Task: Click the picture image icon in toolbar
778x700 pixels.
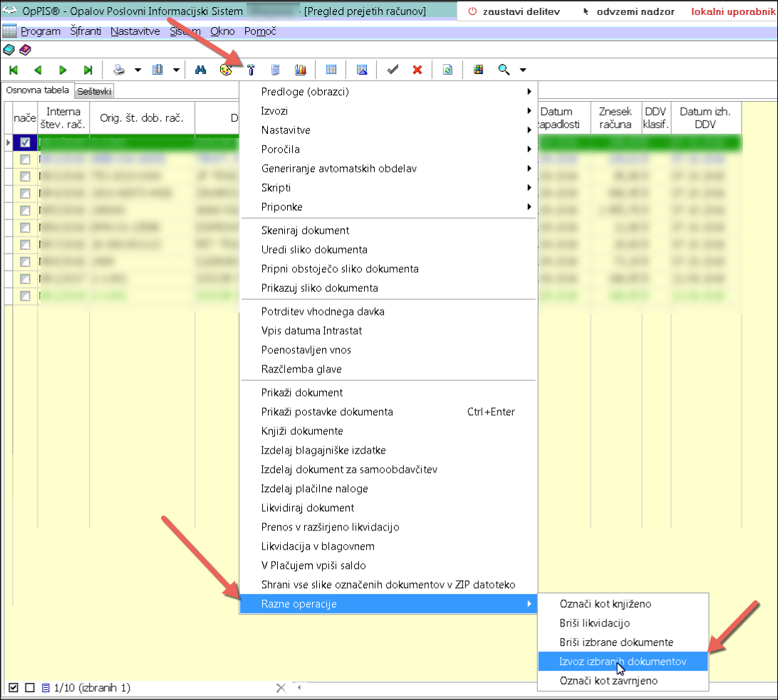Action: pos(362,70)
